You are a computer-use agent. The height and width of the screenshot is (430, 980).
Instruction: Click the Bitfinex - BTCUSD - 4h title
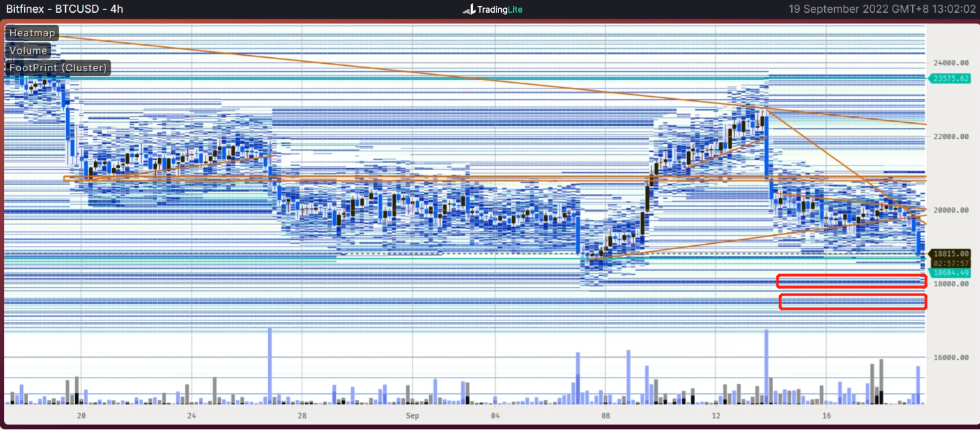(65, 9)
